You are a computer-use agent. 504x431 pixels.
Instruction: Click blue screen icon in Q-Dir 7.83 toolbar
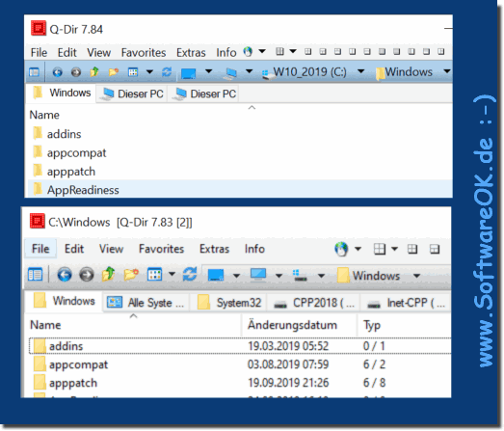[216, 276]
